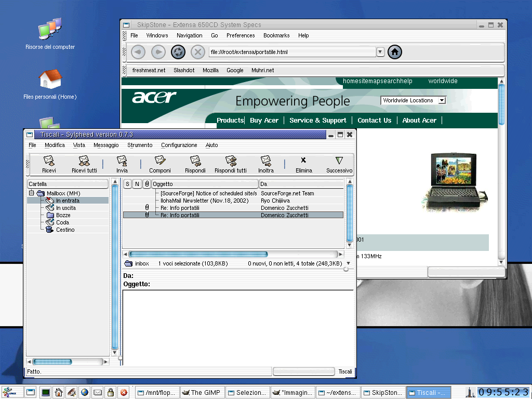Click the Oggetto column header
The height and width of the screenshot is (399, 532).
(205, 184)
